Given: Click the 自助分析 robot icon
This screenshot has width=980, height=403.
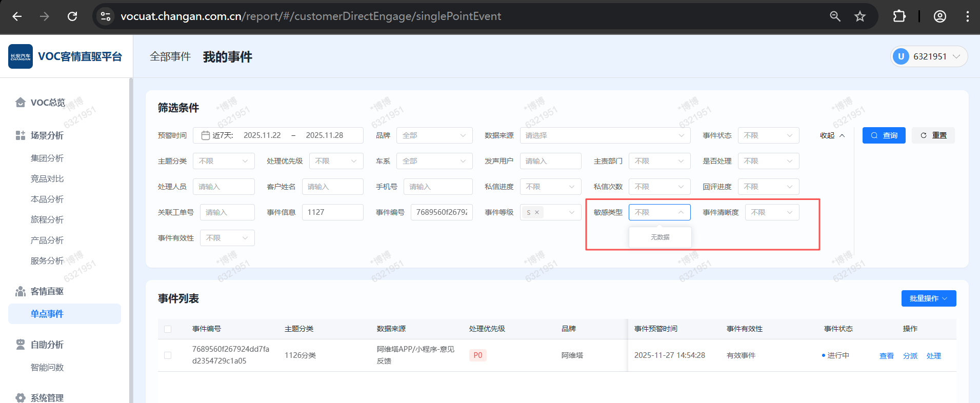Looking at the screenshot, I should point(21,345).
